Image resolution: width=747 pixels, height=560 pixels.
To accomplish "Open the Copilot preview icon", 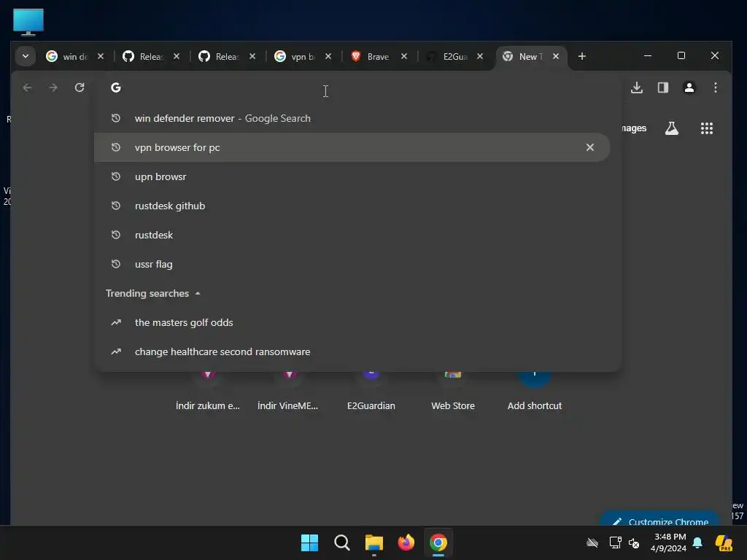I will [x=724, y=542].
